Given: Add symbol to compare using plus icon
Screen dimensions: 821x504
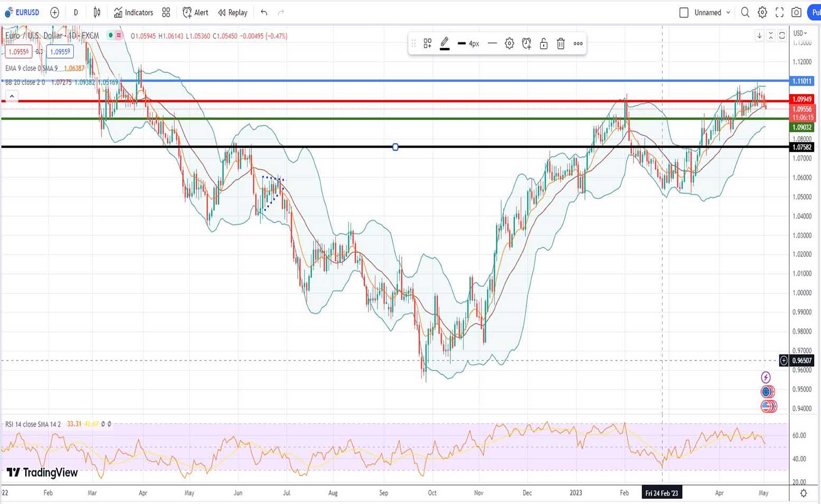Looking at the screenshot, I should [54, 12].
